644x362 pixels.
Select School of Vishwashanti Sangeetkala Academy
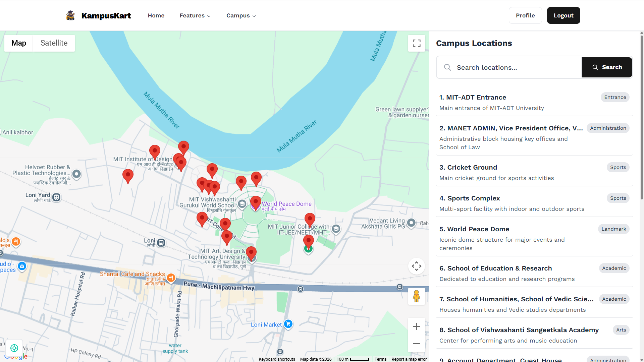pos(534,335)
